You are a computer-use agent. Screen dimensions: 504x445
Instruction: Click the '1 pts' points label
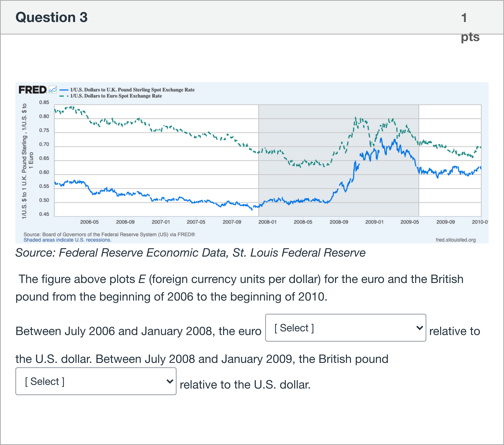(470, 27)
